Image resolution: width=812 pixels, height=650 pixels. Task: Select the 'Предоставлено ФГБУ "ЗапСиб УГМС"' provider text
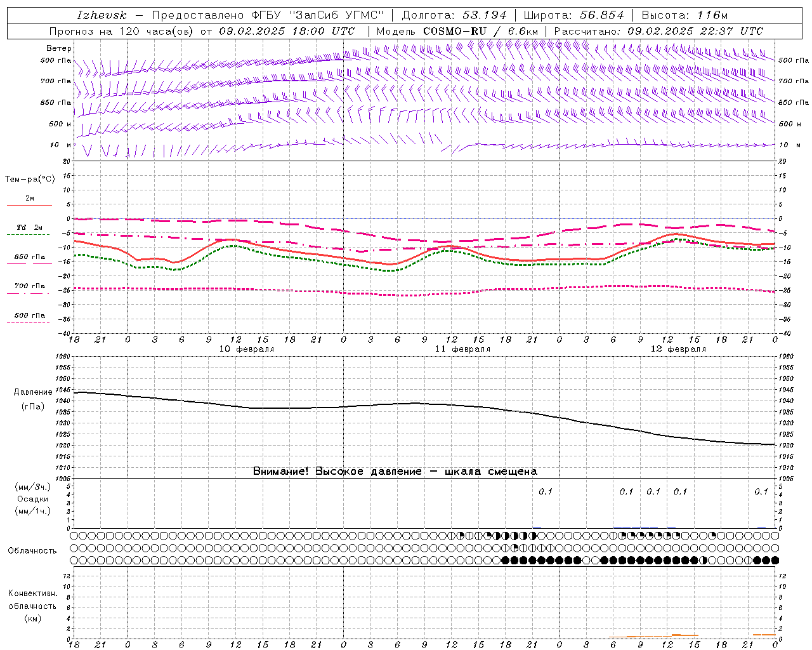point(268,15)
